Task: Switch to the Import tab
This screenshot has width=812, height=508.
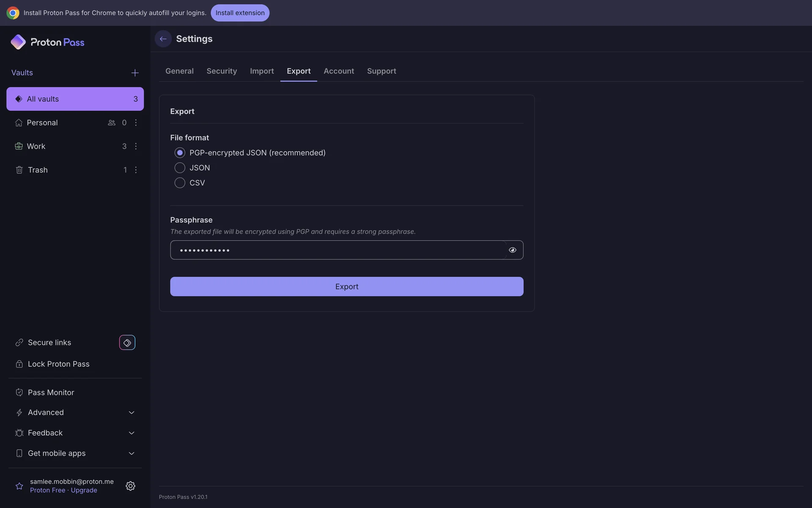Action: point(262,71)
